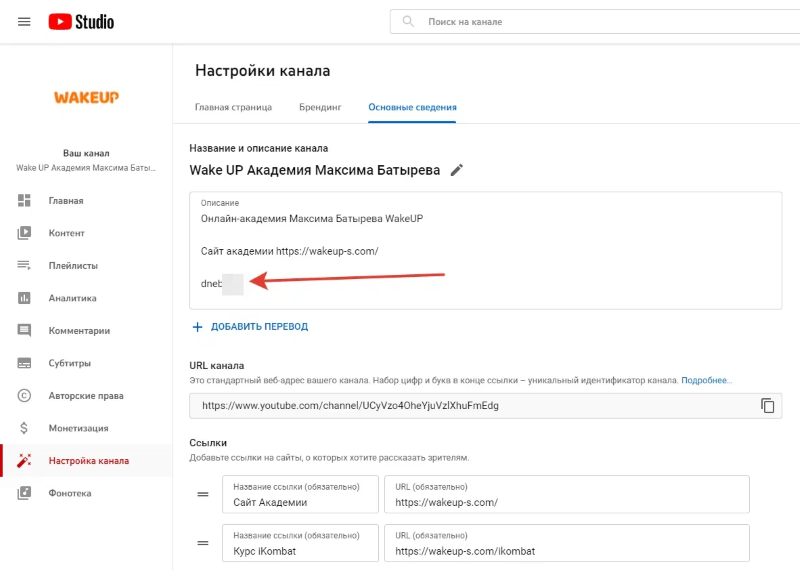Click the "Ссылки" section heading
This screenshot has height=571, width=800.
[208, 442]
